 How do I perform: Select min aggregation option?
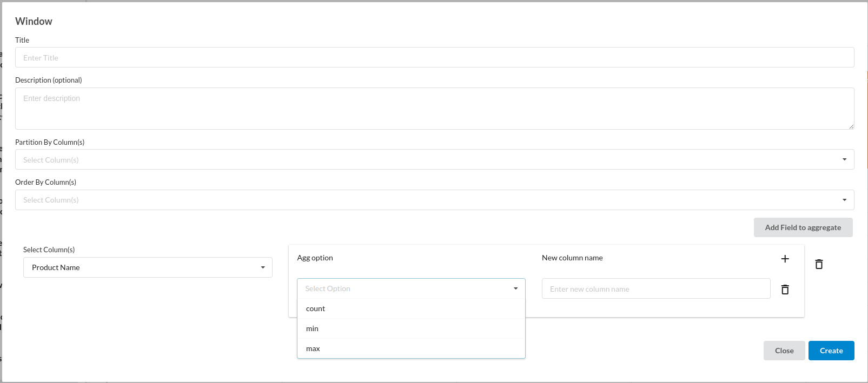(411, 328)
